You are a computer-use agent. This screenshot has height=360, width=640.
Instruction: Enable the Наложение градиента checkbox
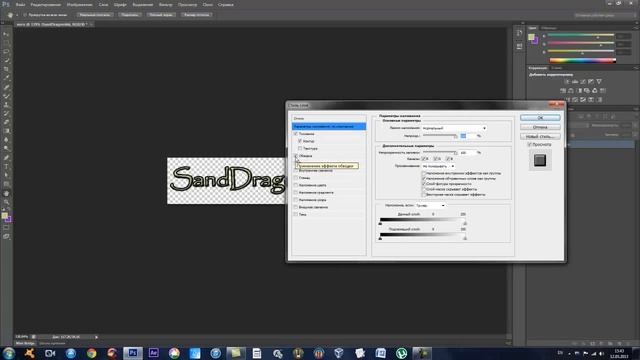(x=296, y=193)
